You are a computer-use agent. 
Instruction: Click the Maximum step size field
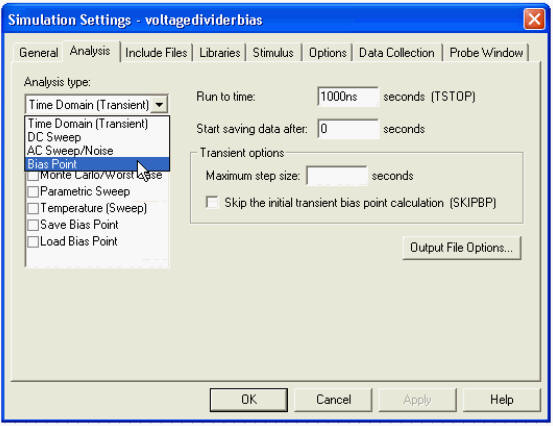click(337, 175)
